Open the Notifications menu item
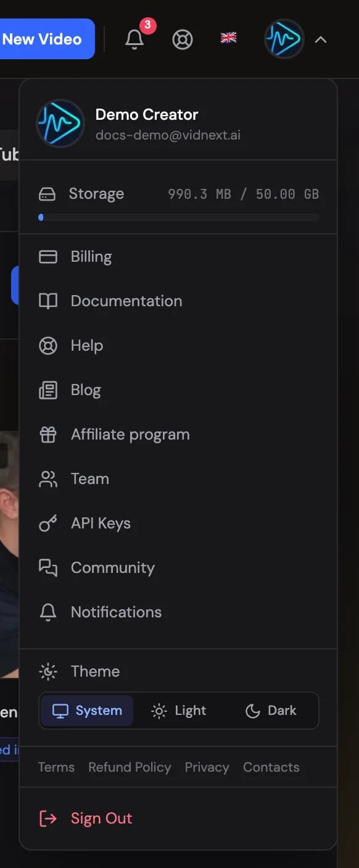 [x=178, y=612]
